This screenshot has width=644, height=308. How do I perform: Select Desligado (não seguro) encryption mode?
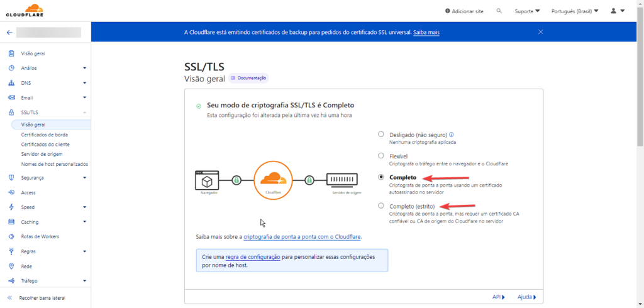(x=381, y=135)
